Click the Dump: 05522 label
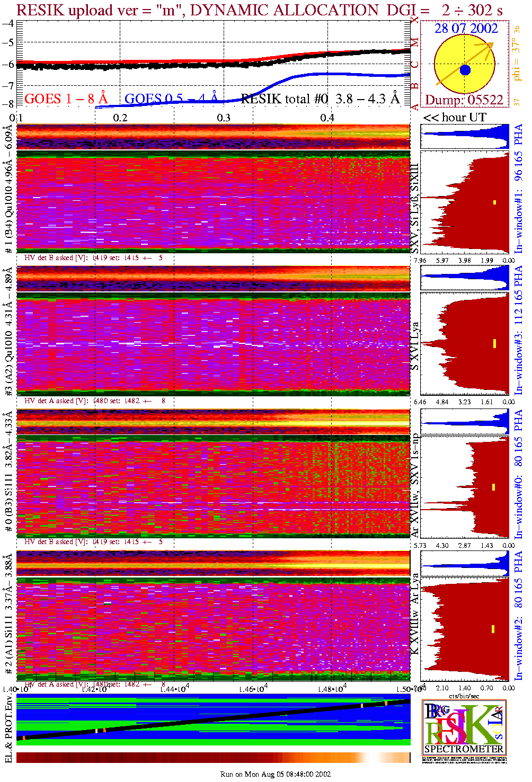 click(x=464, y=100)
